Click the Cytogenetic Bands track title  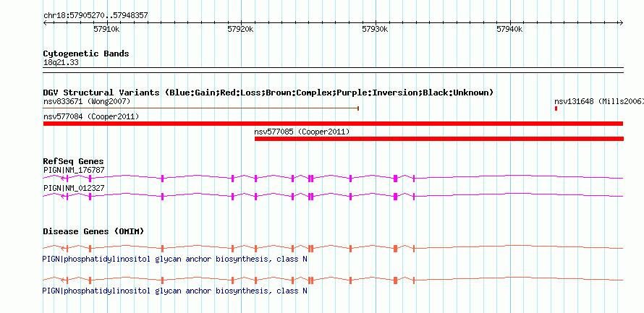coord(86,53)
